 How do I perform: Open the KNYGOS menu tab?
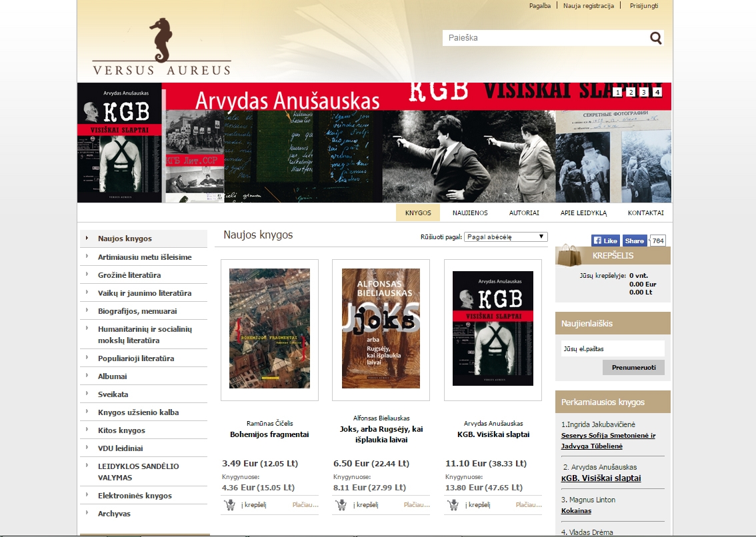coord(418,213)
